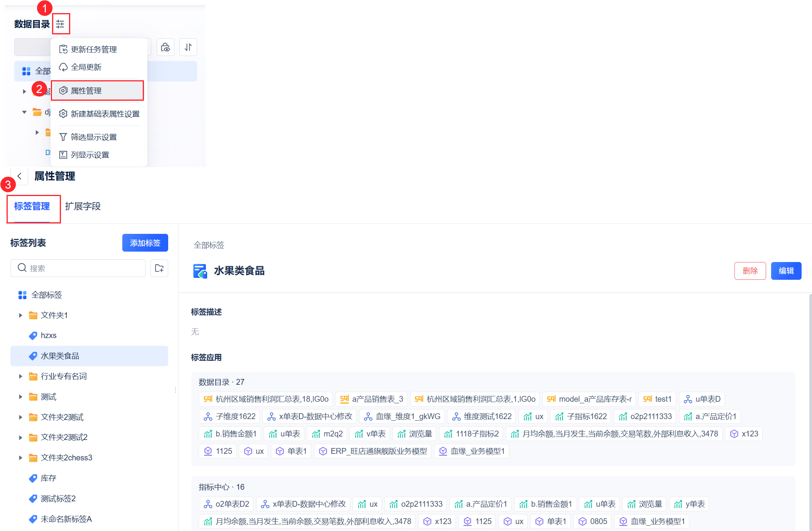This screenshot has height=531, width=812.
Task: Click the data catalog settings sliders icon
Action: pos(60,24)
